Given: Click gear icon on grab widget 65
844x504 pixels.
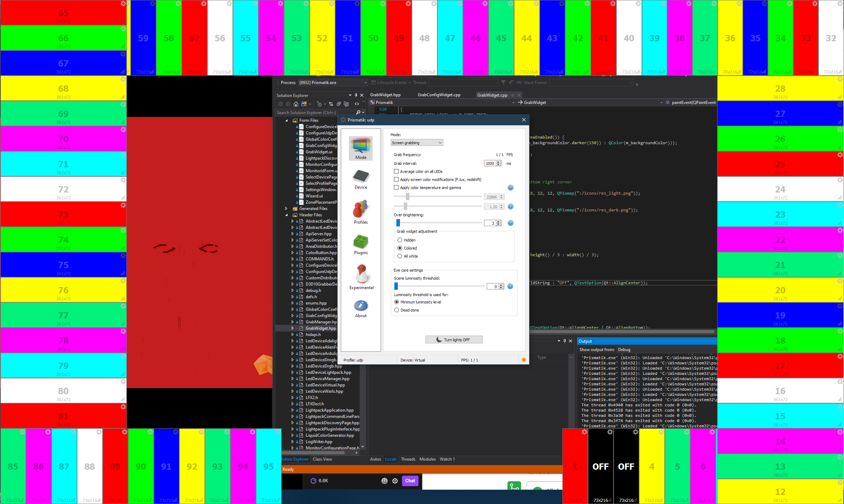Looking at the screenshot, I should click(x=123, y=3).
